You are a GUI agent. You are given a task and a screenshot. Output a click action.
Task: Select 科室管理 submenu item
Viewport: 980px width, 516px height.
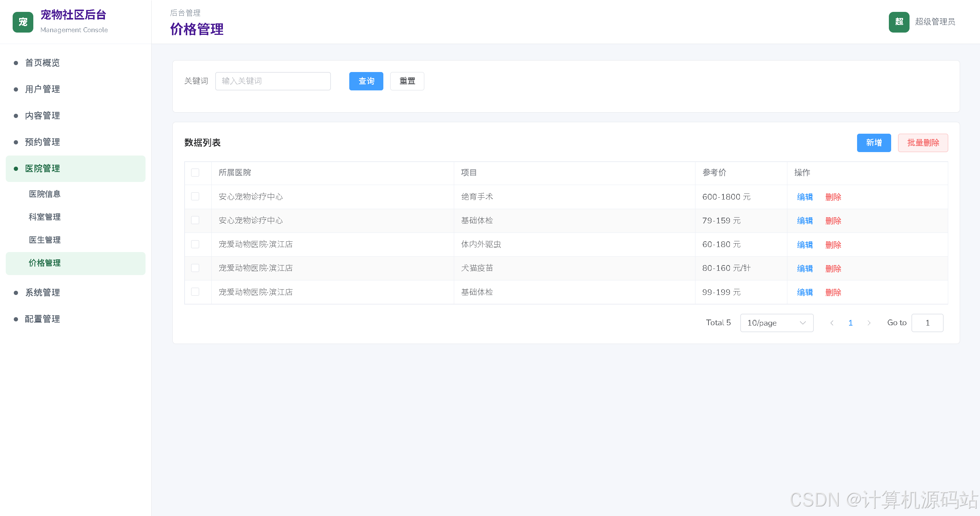pos(75,217)
